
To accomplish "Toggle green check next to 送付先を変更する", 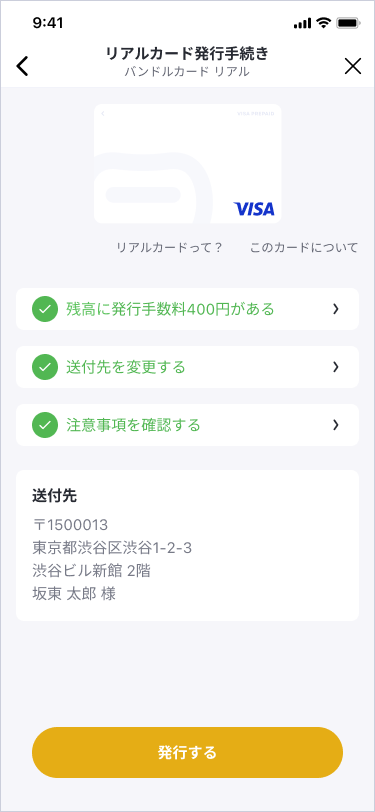I will (45, 367).
